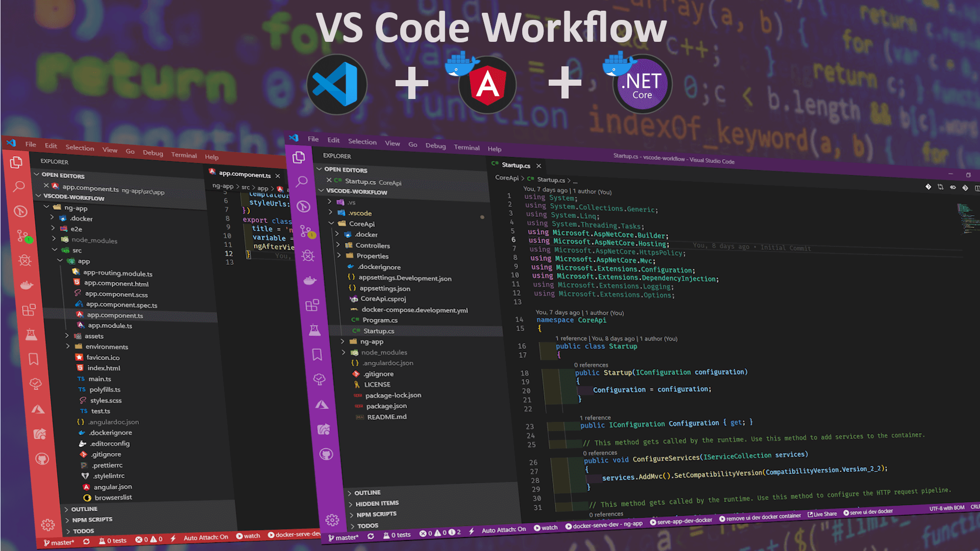The height and width of the screenshot is (551, 980).
Task: Open Debug menu in purple window
Action: [x=435, y=146]
